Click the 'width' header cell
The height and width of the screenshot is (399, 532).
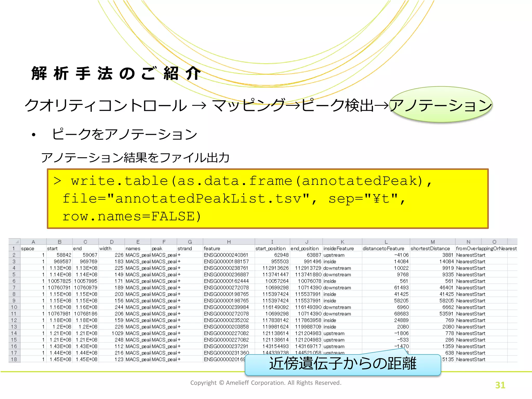pos(112,249)
